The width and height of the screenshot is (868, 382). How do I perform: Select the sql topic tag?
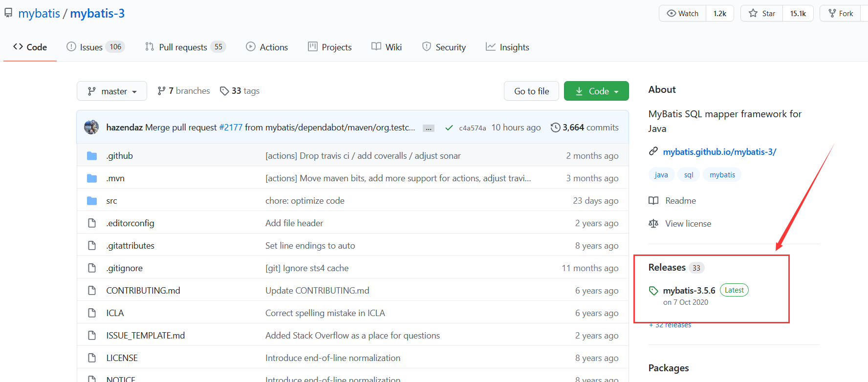[689, 175]
